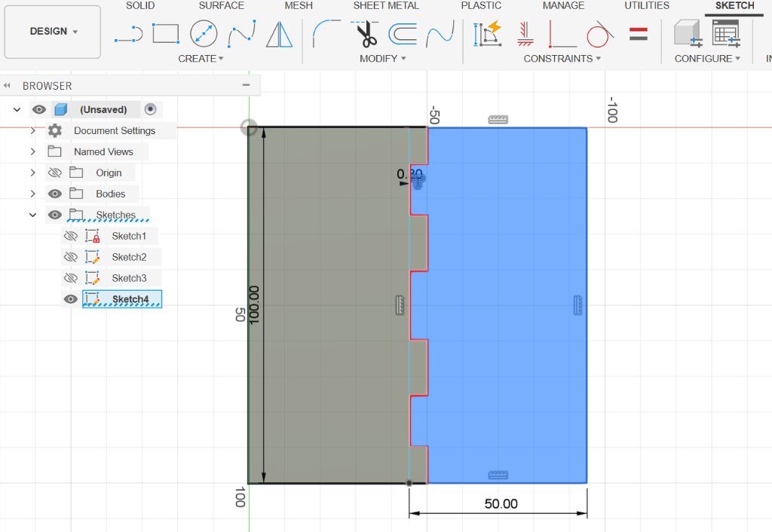Expand the Named Views node

coord(32,151)
